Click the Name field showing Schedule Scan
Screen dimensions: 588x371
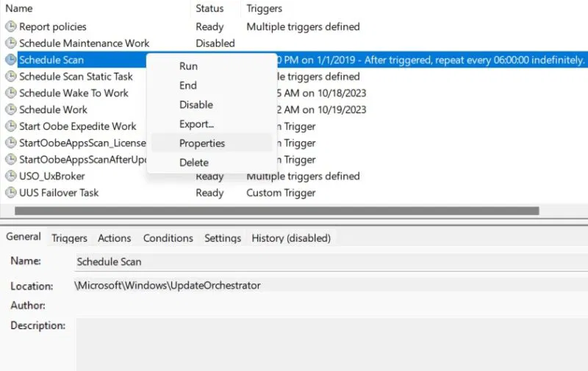click(331, 262)
